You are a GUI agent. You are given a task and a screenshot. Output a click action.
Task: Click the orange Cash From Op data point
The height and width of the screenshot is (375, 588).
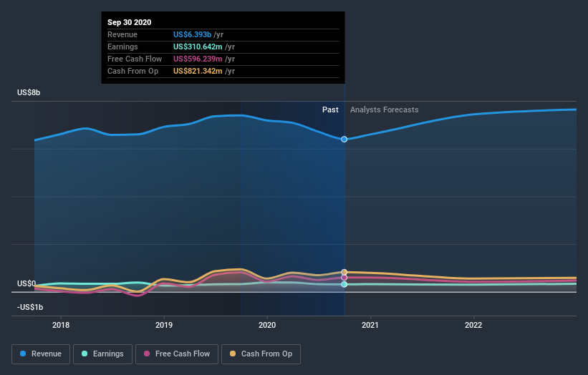[x=344, y=273]
